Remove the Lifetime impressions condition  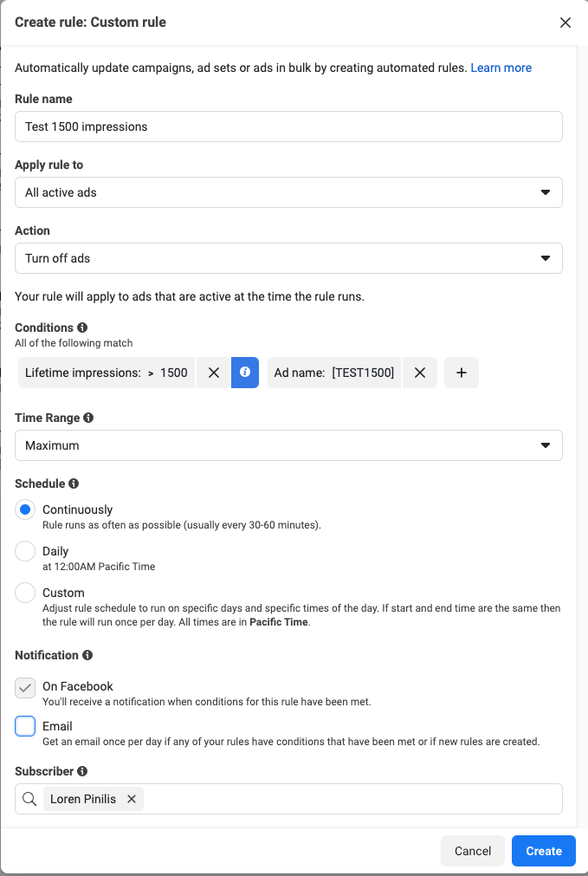pyautogui.click(x=213, y=373)
